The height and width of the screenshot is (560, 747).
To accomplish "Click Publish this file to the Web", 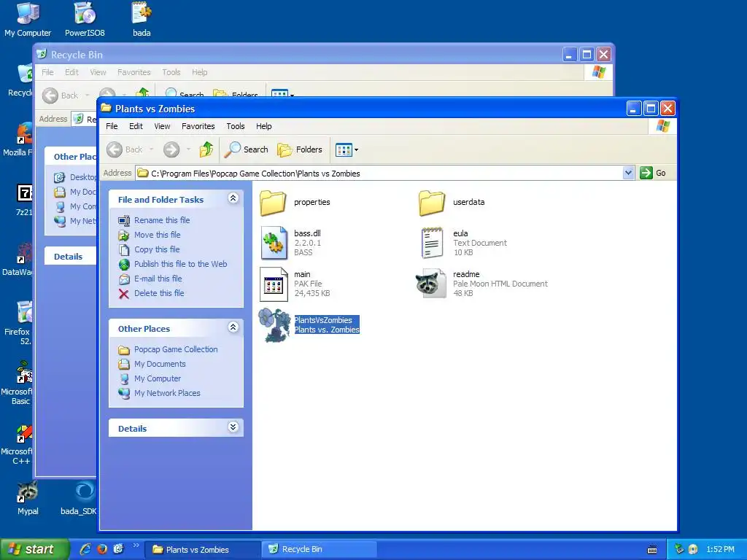I will (x=181, y=264).
